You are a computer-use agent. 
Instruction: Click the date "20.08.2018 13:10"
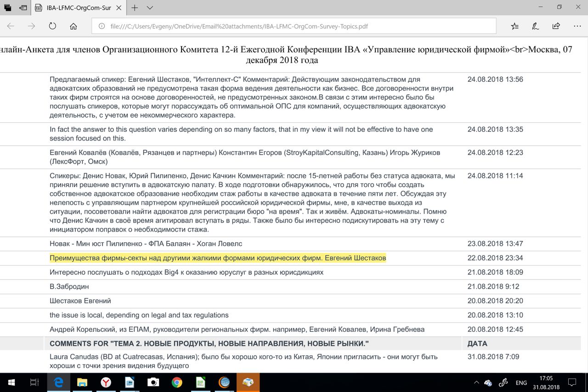tap(495, 315)
